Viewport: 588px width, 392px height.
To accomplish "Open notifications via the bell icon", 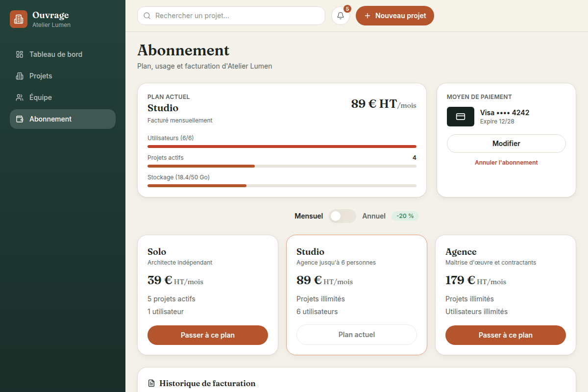I will click(x=341, y=16).
